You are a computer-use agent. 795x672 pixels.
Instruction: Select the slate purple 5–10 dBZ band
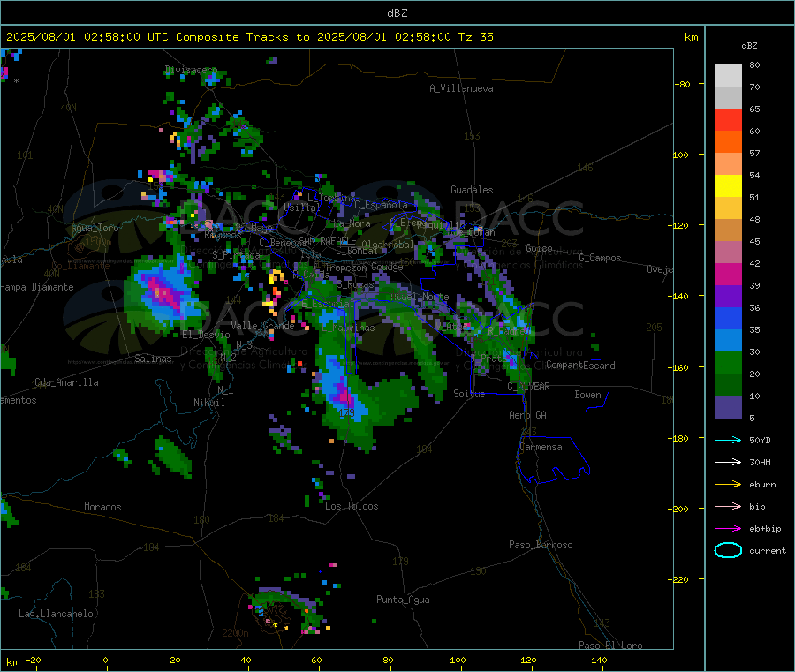click(x=728, y=407)
